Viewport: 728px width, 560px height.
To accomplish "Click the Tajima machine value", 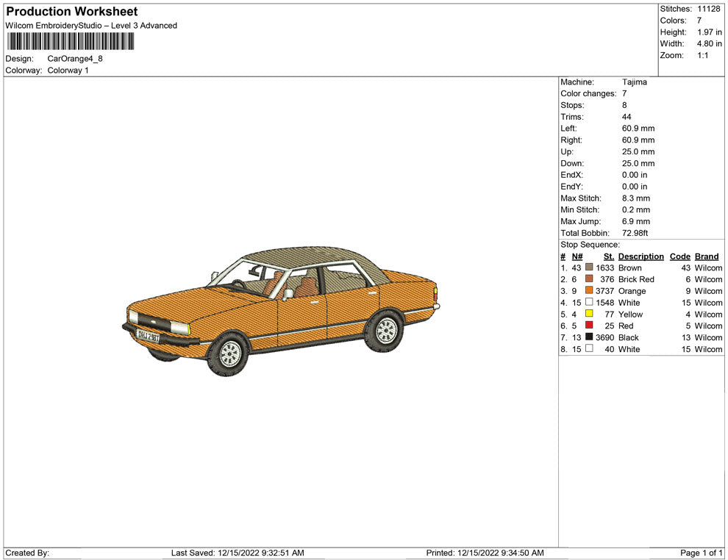I will click(x=634, y=82).
